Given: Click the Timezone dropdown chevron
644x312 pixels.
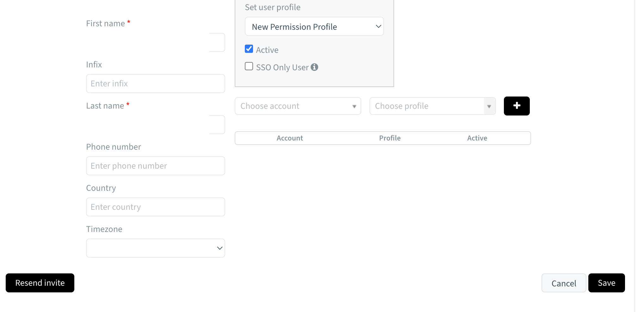Looking at the screenshot, I should pos(219,248).
